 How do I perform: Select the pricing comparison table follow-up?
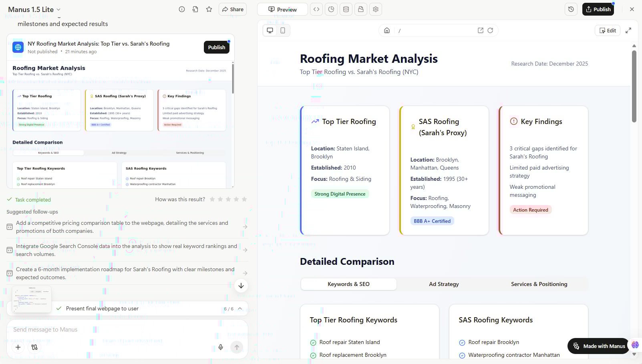127,227
